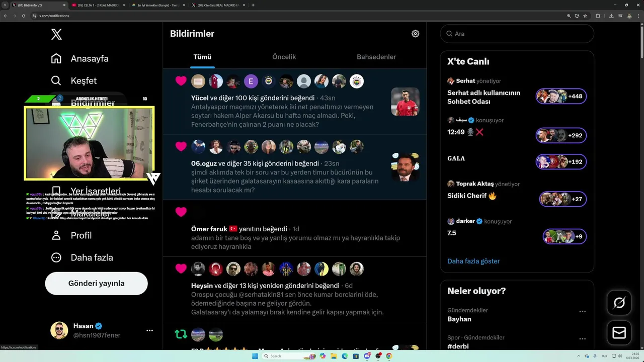Open browser extensions puzzle icon
The height and width of the screenshot is (362, 644).
598,16
